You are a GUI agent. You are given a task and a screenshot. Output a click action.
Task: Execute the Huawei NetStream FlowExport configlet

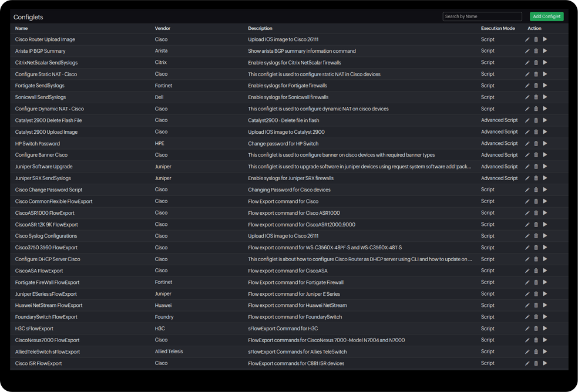pos(545,305)
